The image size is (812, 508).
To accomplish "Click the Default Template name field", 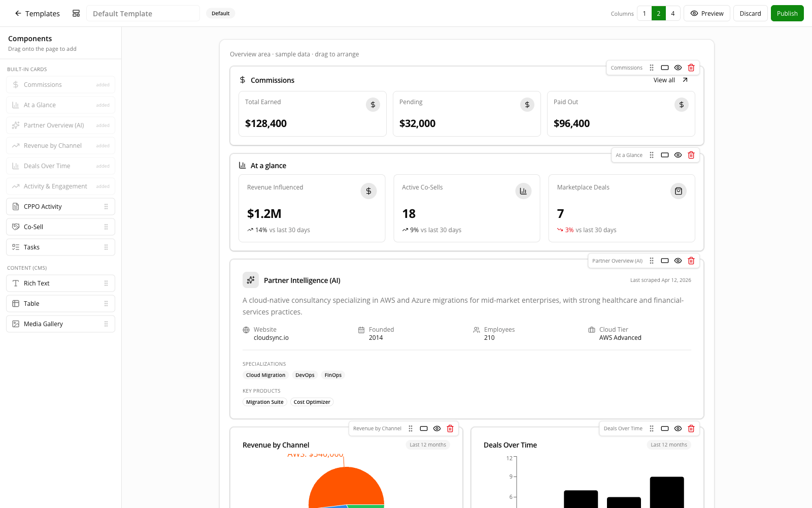I will tap(143, 14).
